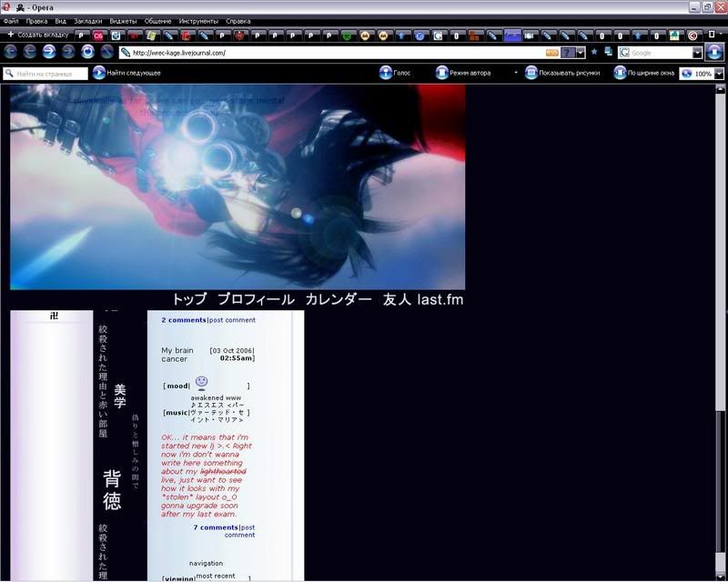This screenshot has width=728, height=582.
Task: Click the vertical scrollbar thumb
Action: [720, 480]
